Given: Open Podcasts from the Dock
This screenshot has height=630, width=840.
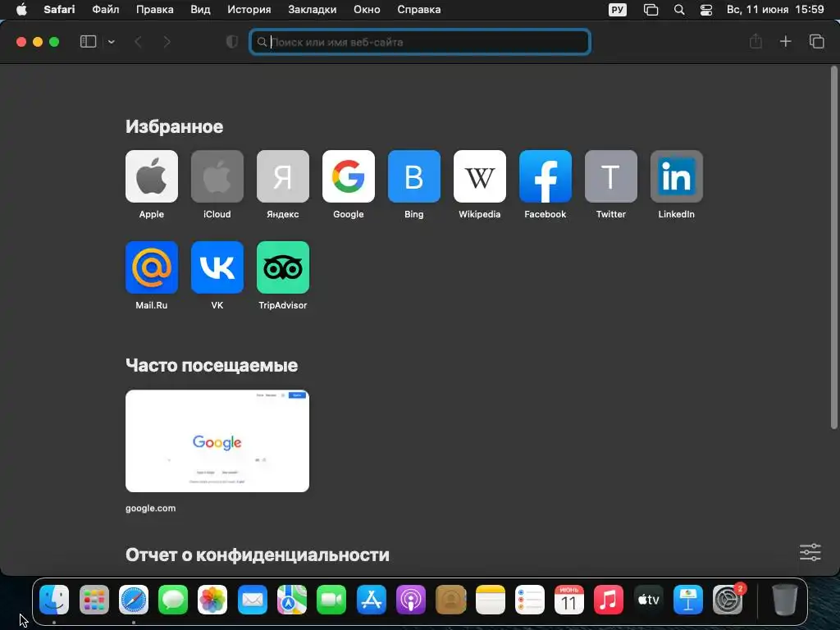Looking at the screenshot, I should (411, 600).
